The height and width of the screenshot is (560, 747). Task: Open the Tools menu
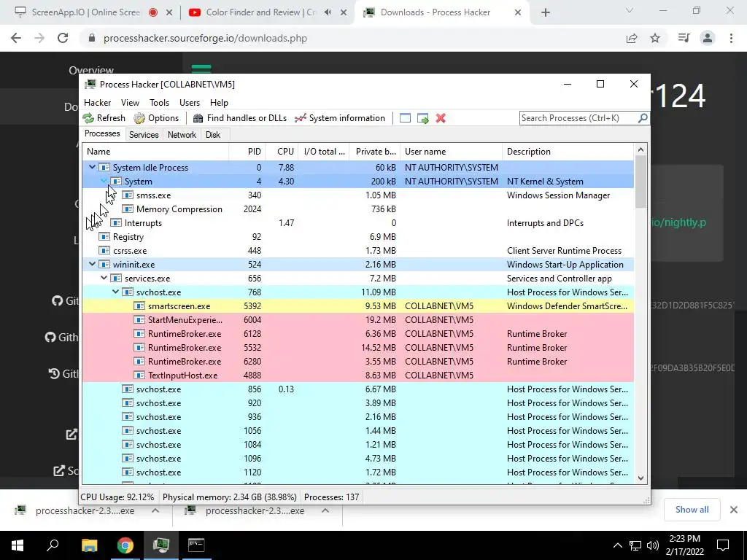pos(159,103)
